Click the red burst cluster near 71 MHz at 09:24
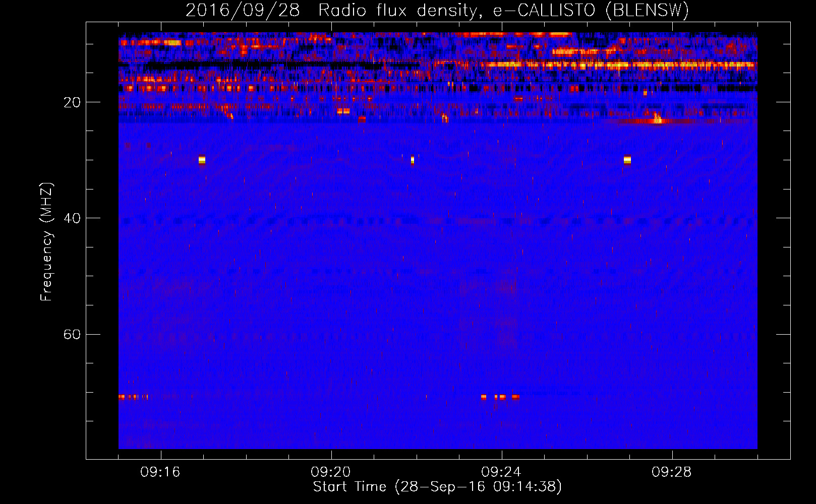Image resolution: width=816 pixels, height=504 pixels. [x=500, y=397]
